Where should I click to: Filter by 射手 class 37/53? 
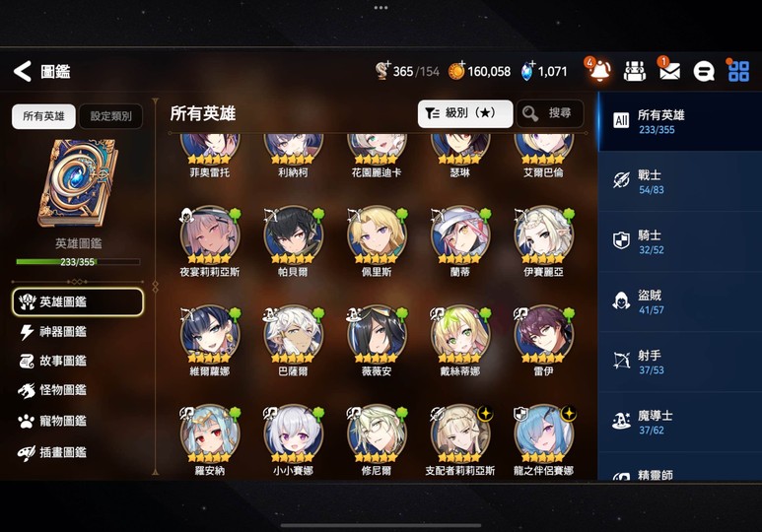pos(680,362)
